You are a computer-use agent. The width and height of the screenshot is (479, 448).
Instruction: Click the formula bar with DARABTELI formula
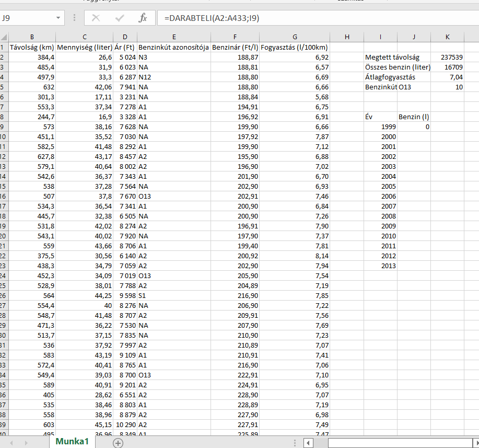[x=313, y=18]
